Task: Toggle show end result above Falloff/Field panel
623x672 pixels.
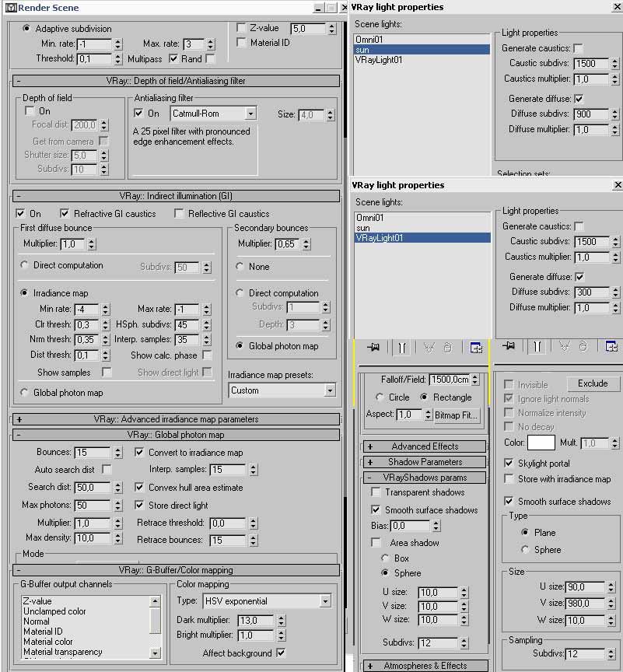Action: coord(401,347)
